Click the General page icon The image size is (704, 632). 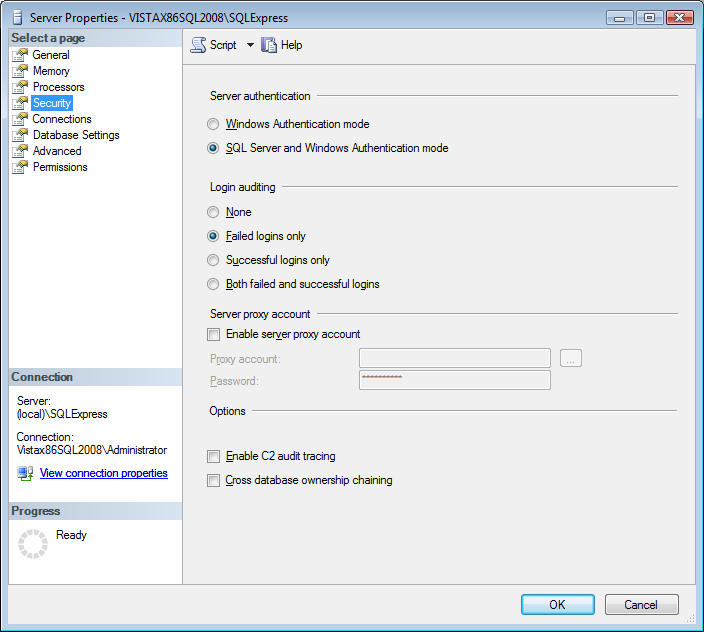(20, 55)
